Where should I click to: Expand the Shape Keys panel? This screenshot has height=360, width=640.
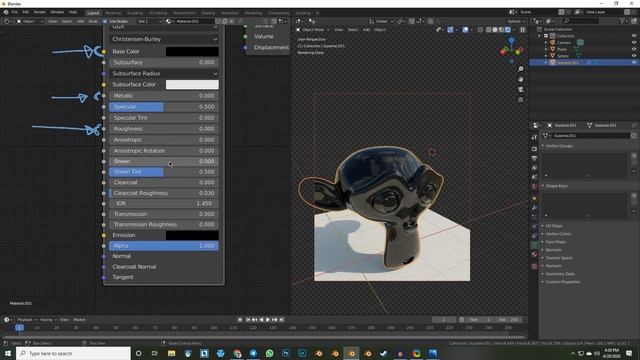pyautogui.click(x=556, y=186)
